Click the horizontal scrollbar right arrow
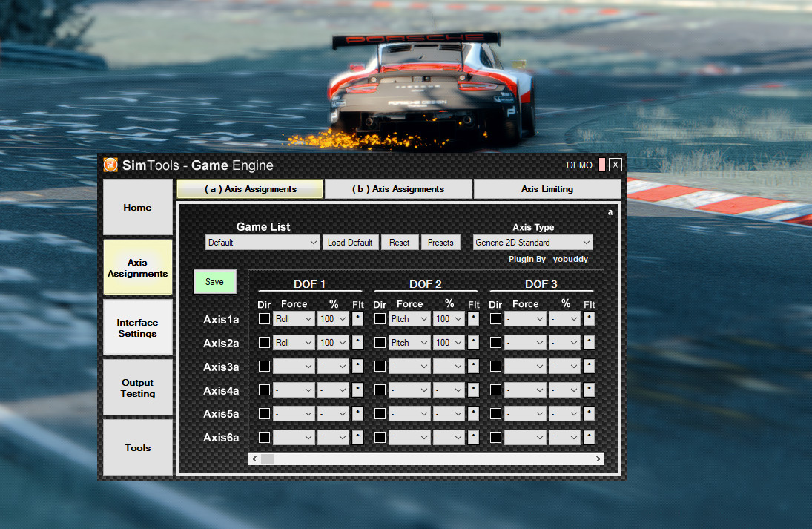 click(x=598, y=459)
